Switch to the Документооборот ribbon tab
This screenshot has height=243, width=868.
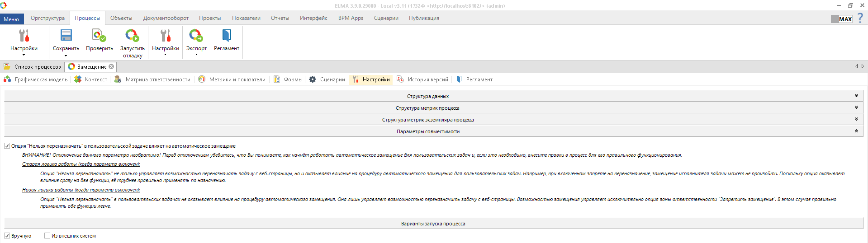click(x=166, y=18)
